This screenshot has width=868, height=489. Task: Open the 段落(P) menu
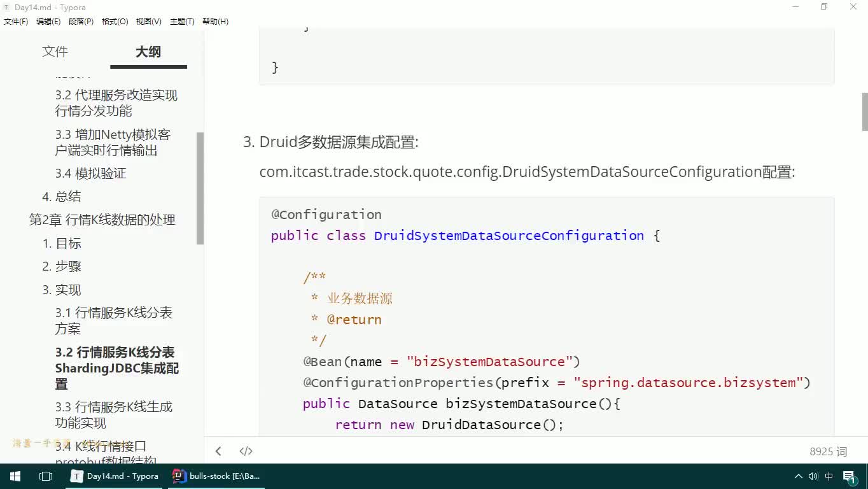coord(81,22)
